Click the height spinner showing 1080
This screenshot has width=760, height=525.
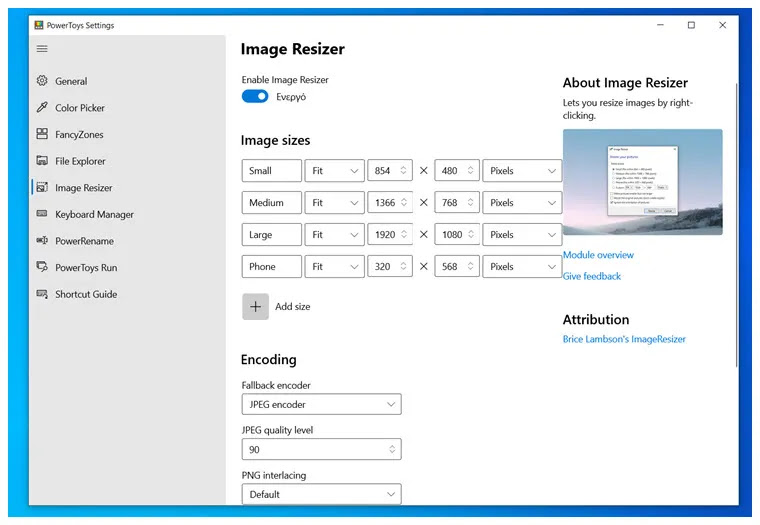tap(457, 235)
